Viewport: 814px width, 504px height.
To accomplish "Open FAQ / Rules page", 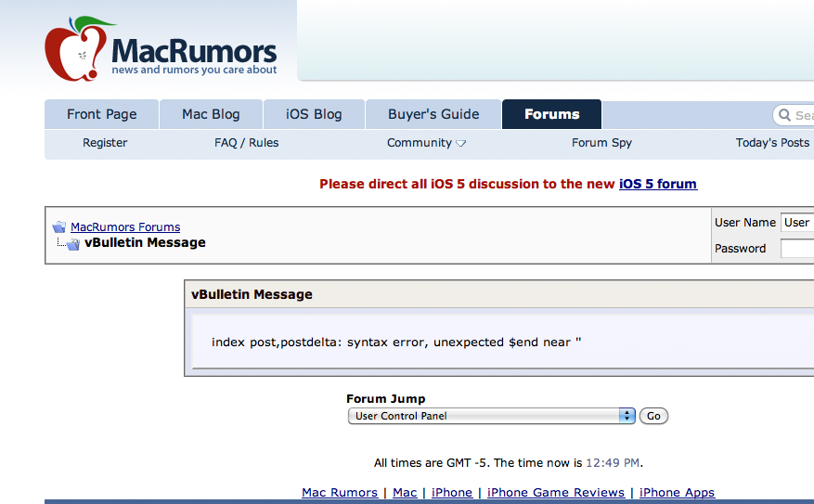I will 247,143.
